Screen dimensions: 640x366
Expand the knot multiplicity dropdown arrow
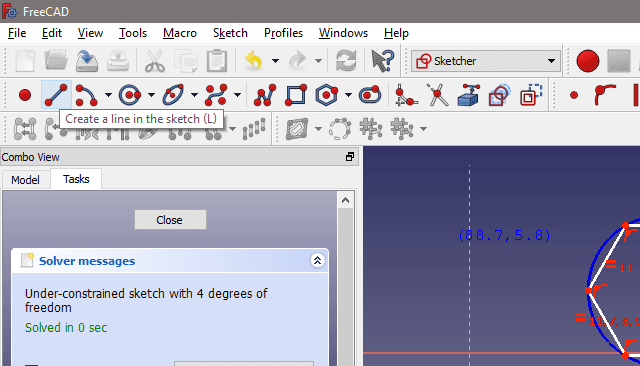coord(424,129)
